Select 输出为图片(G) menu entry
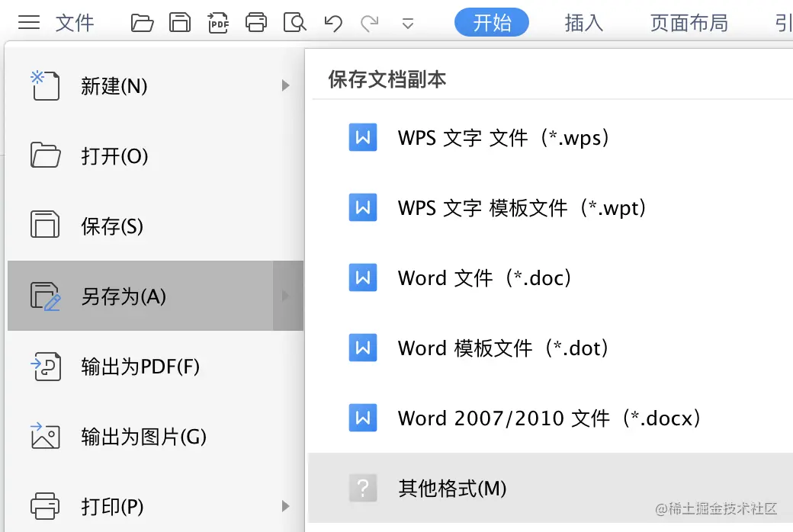 coord(156,437)
